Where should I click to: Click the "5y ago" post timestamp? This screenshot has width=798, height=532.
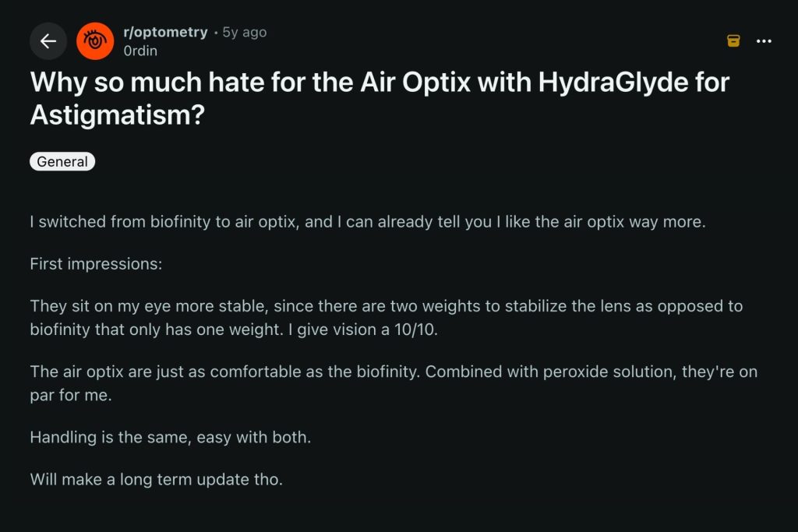coord(245,33)
